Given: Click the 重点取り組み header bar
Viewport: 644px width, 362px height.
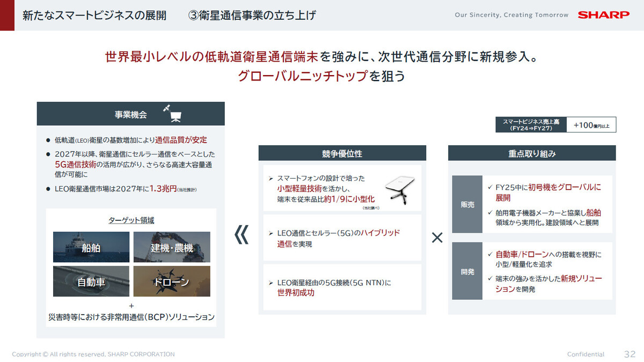Looking at the screenshot, I should 532,153.
